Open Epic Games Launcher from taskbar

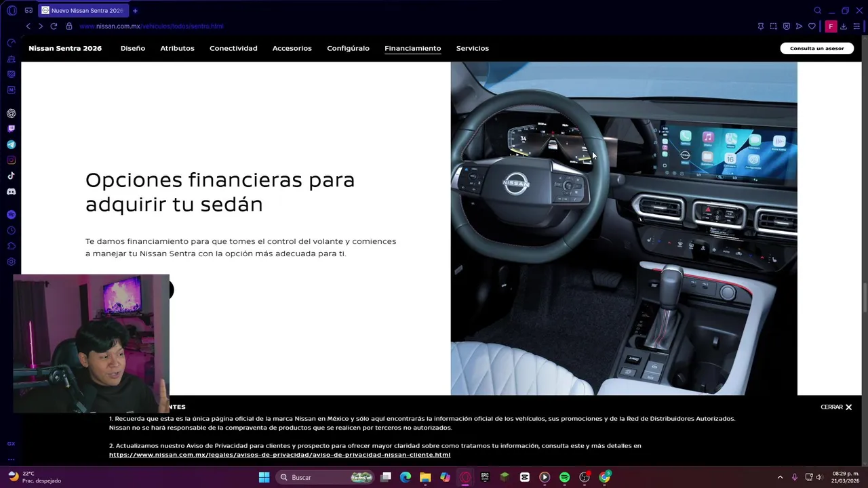coord(485,477)
